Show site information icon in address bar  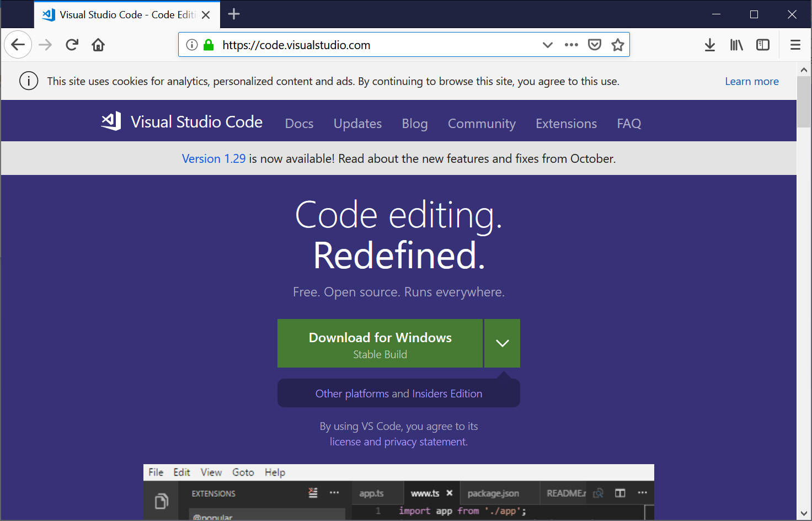pos(192,45)
